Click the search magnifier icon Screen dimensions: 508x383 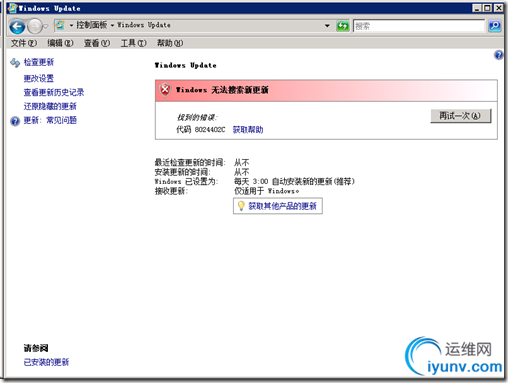pos(495,26)
